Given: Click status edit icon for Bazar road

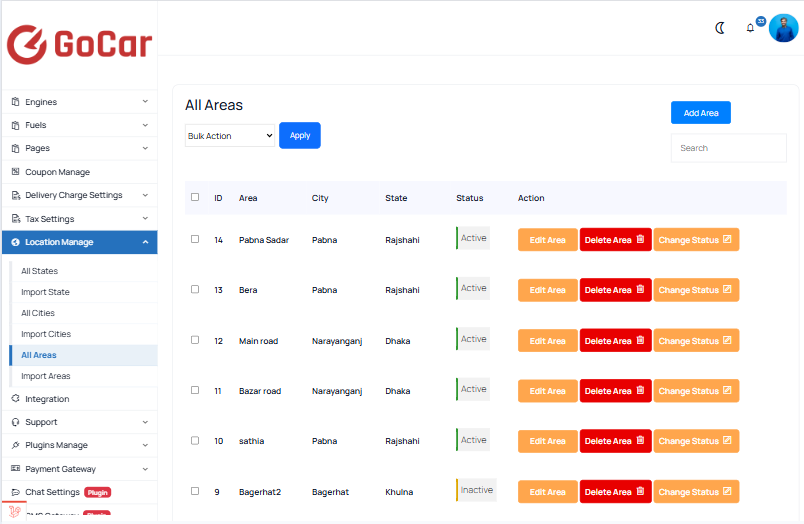Looking at the screenshot, I should 727,390.
